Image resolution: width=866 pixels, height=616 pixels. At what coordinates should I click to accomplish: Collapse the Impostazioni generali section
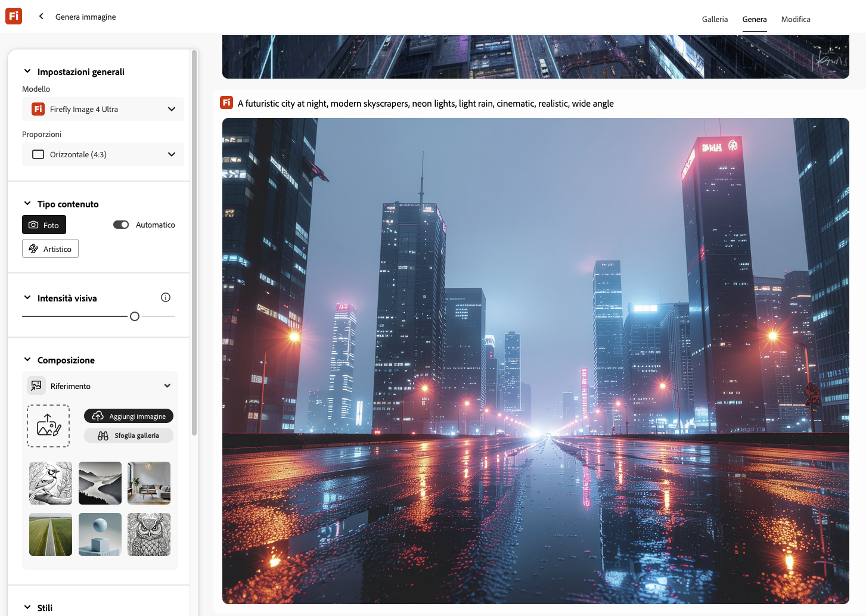[x=27, y=71]
